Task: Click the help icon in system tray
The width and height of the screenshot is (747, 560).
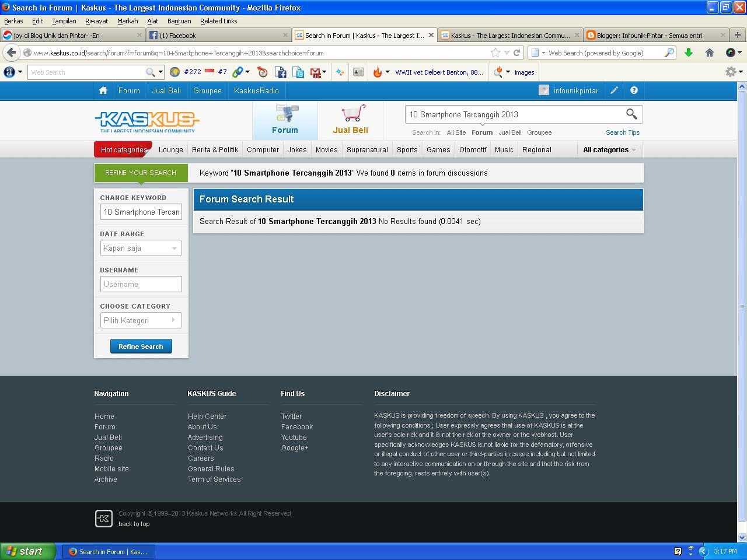Action: point(678,551)
